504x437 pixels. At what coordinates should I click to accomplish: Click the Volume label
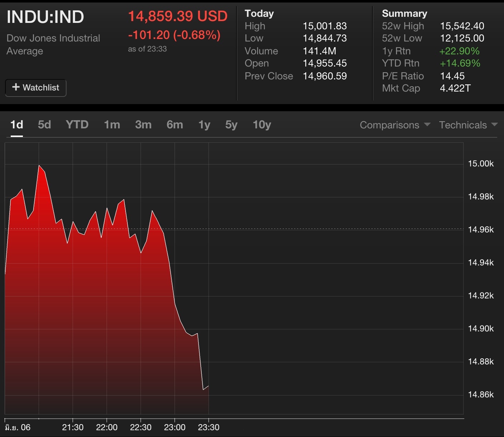(x=261, y=51)
